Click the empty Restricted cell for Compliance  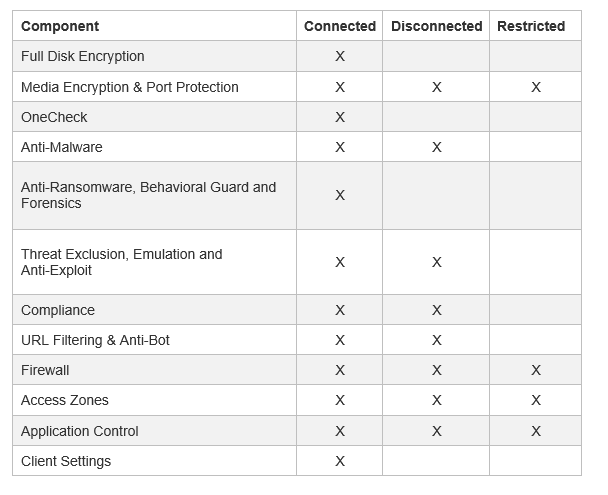(535, 310)
